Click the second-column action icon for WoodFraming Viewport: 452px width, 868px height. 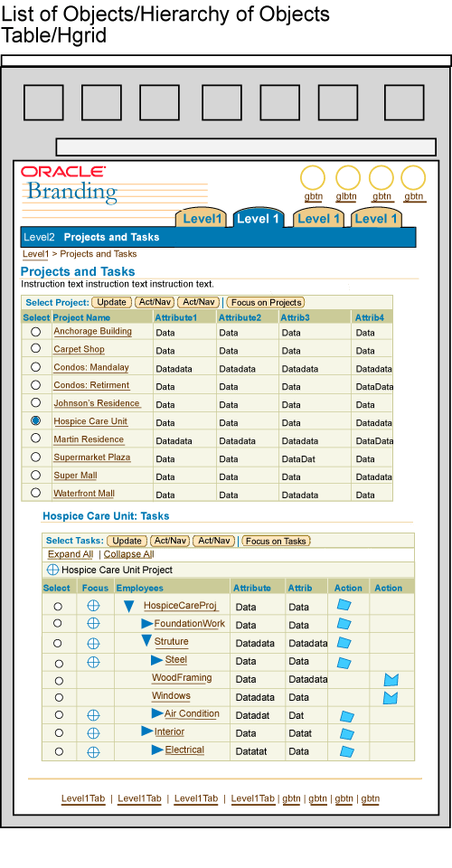(x=391, y=680)
